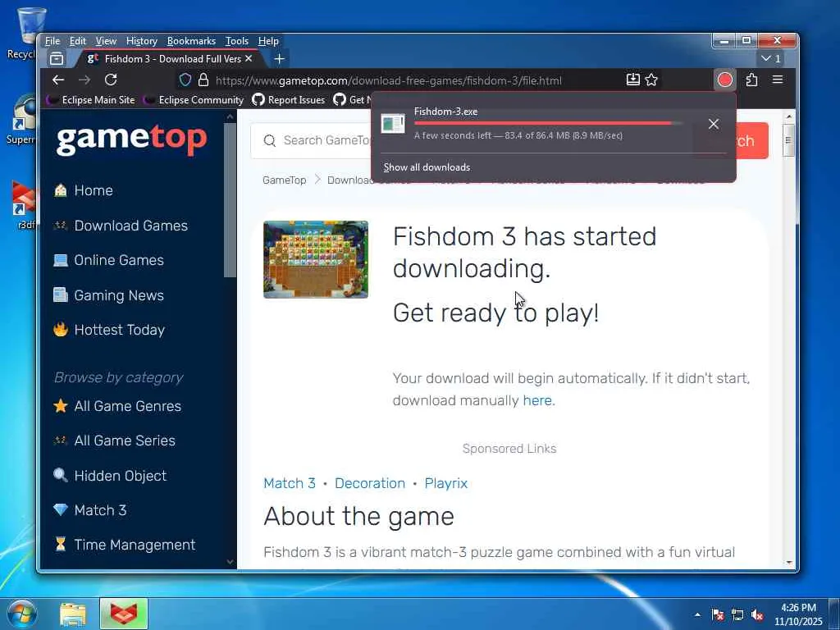This screenshot has width=840, height=630.
Task: Open Eclipse Community bookmark
Action: coord(194,99)
